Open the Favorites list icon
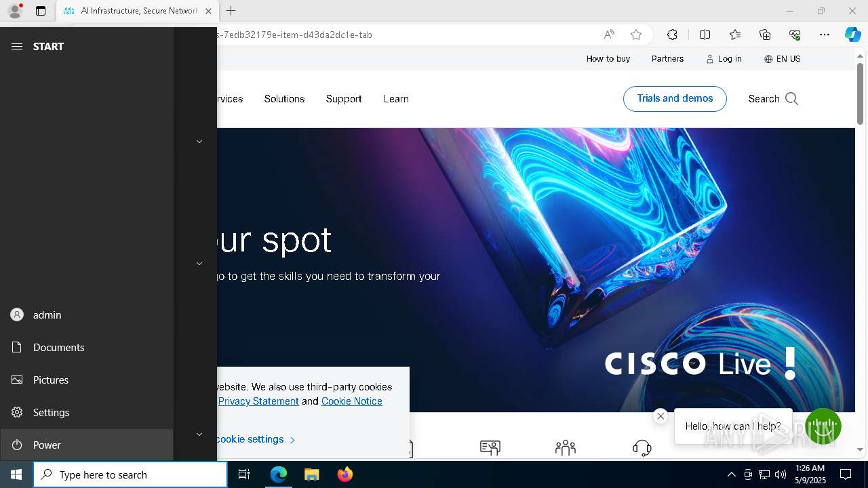The width and height of the screenshot is (868, 488). pyautogui.click(x=735, y=35)
